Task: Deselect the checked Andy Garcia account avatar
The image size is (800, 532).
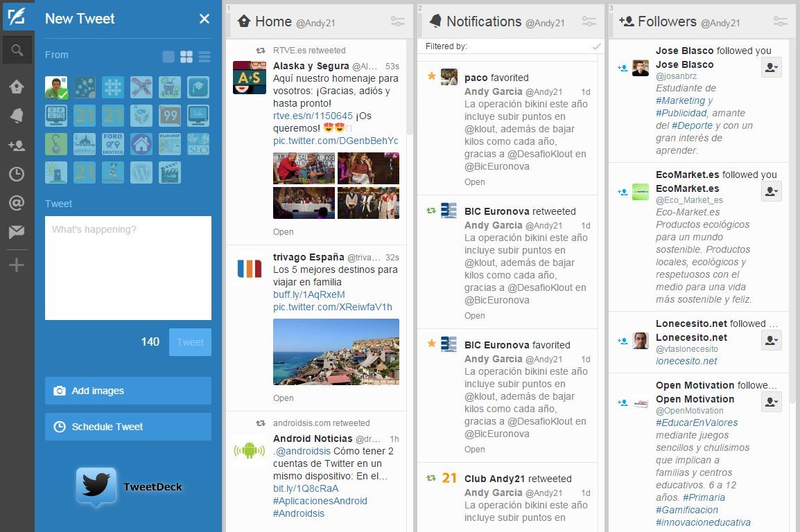Action: [56, 88]
